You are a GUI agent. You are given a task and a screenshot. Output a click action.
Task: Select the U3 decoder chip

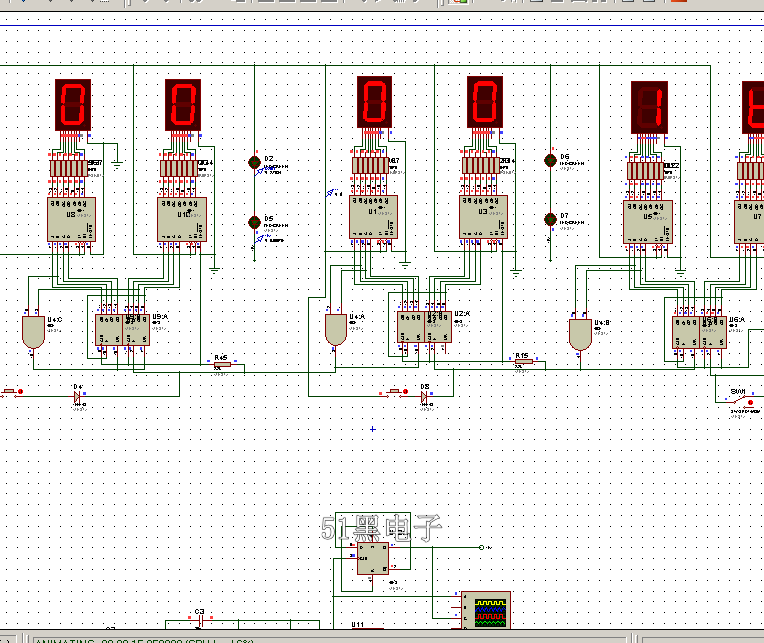click(x=484, y=216)
